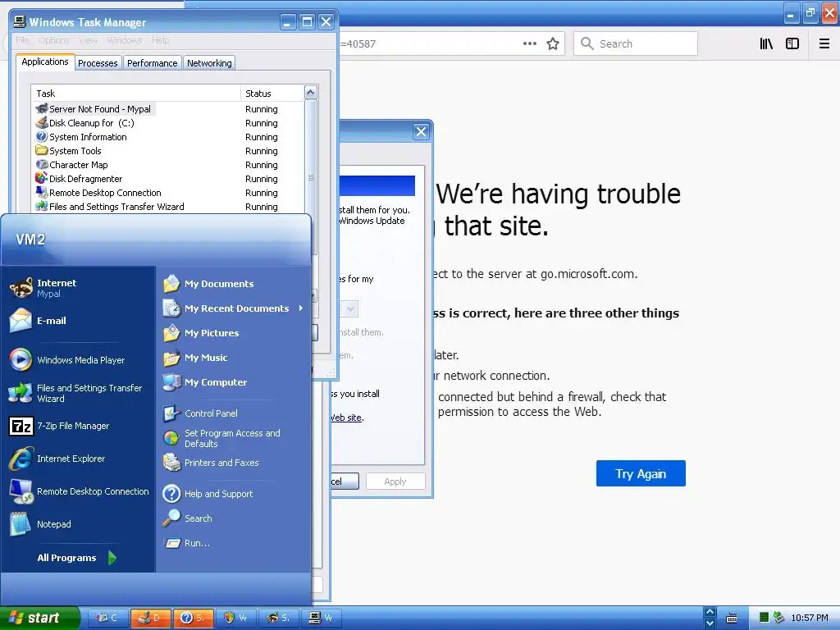Switch to the Performance tab
The image size is (840, 630).
pos(152,63)
